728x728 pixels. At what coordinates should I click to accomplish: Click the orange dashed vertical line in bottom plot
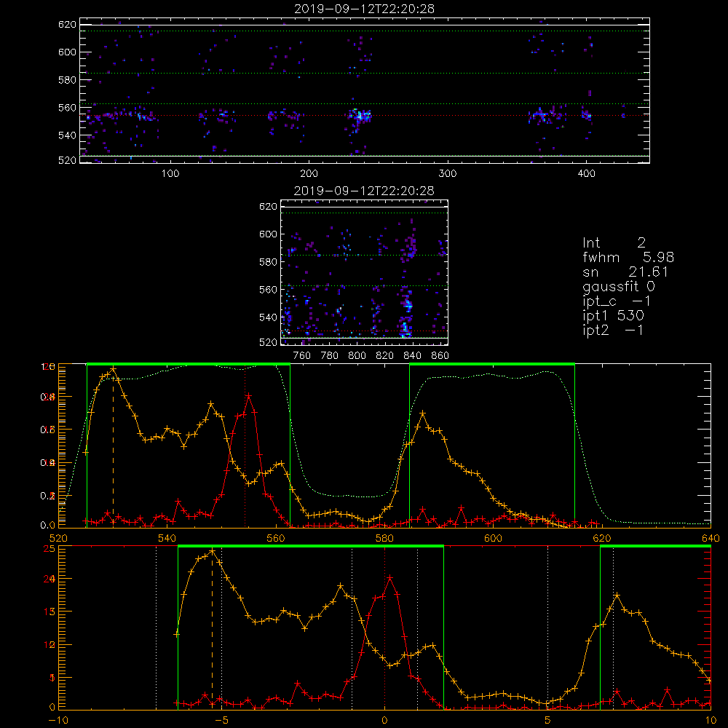click(212, 629)
